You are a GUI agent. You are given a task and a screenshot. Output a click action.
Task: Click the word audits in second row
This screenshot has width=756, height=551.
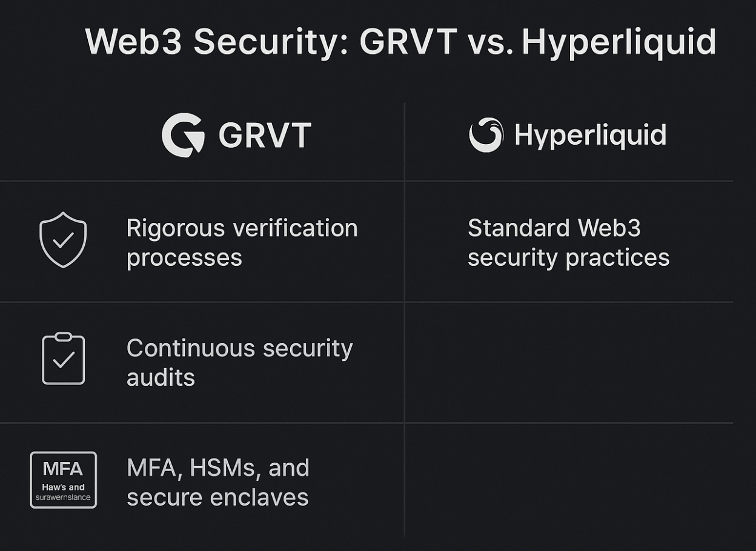[161, 377]
